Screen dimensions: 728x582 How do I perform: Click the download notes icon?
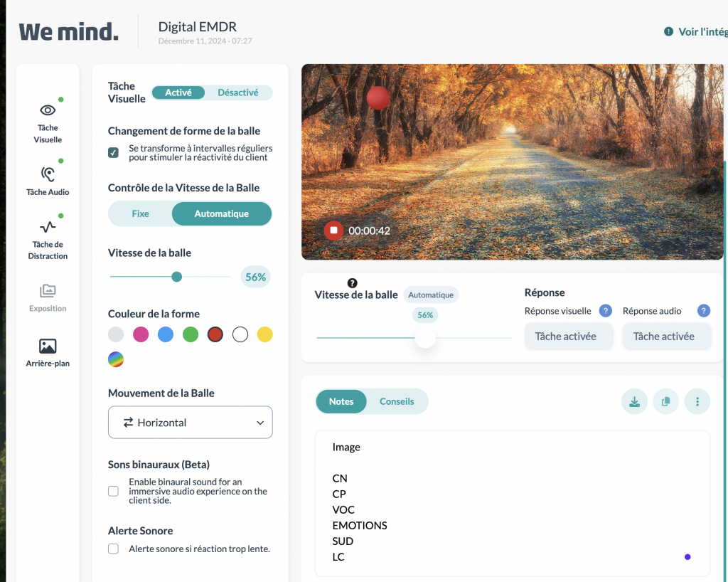tap(634, 401)
